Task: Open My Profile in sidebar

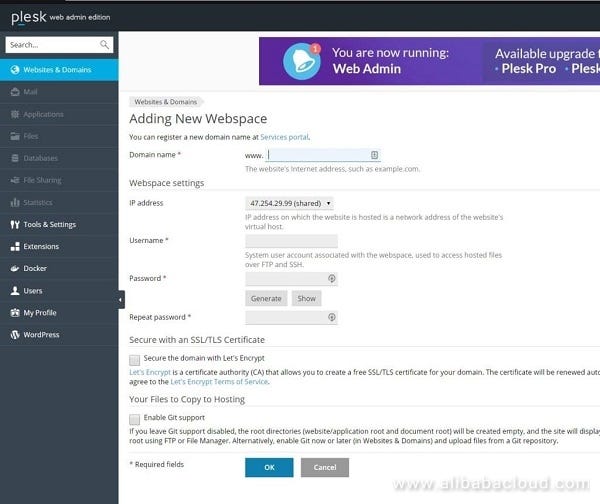Action: point(59,313)
